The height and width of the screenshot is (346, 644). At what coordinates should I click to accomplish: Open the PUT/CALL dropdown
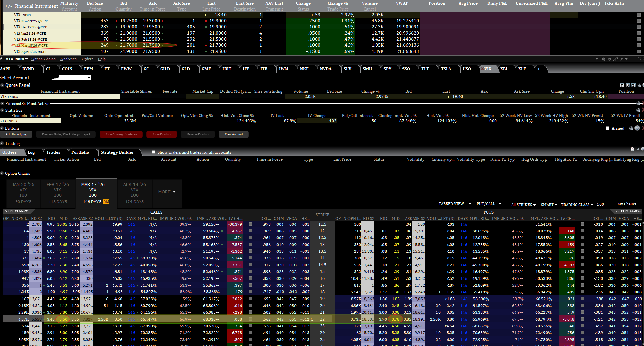[x=489, y=204]
